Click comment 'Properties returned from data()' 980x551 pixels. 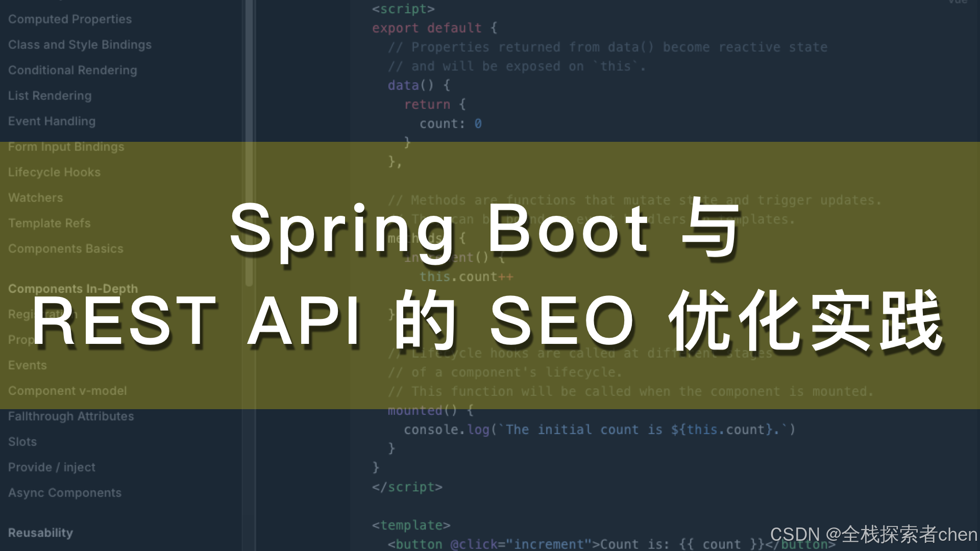pyautogui.click(x=608, y=47)
